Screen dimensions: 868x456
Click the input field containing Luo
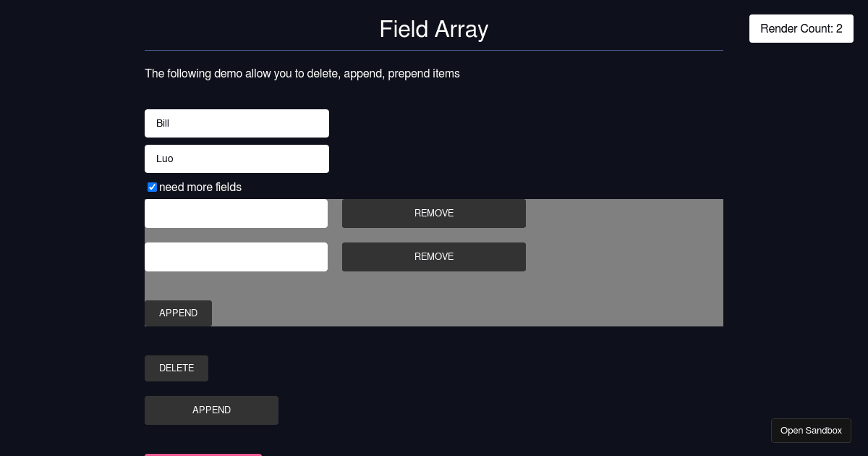pos(237,159)
